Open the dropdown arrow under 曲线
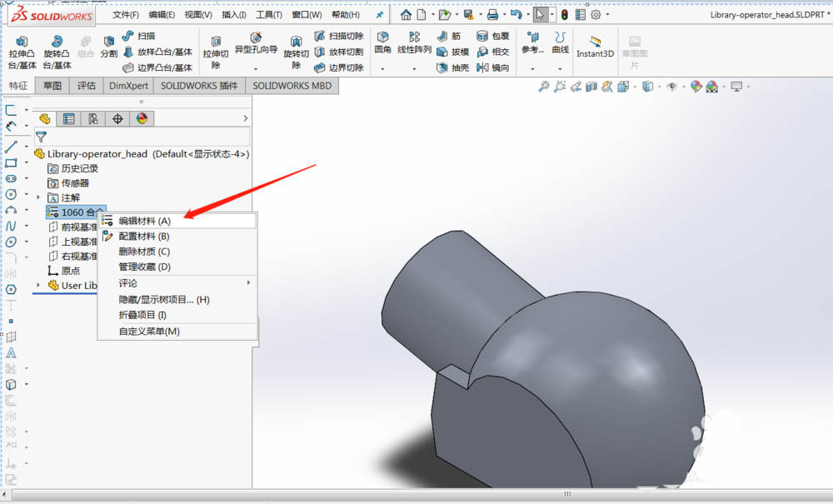Screen dimensions: 833x504 click(560, 69)
